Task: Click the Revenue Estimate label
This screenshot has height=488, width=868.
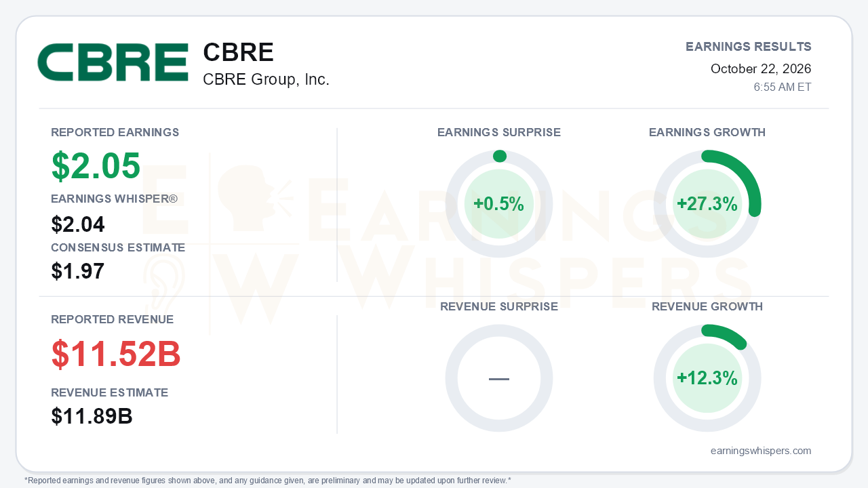Action: [110, 393]
